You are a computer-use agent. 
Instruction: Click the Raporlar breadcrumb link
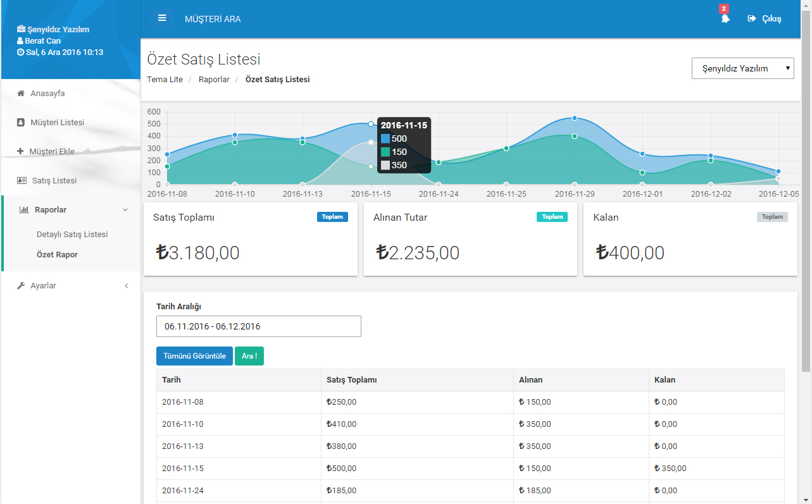click(214, 80)
